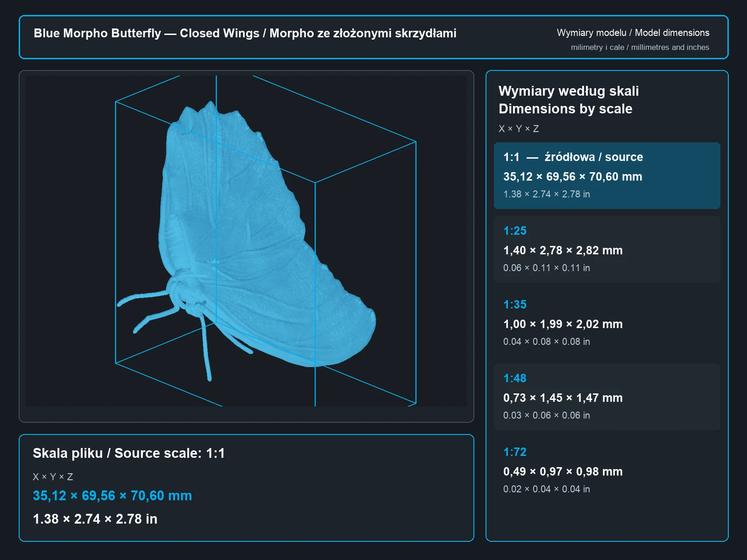Viewport: 747px width, 560px height.
Task: Click the X × Y × Z label in scale panel
Action: (x=519, y=129)
